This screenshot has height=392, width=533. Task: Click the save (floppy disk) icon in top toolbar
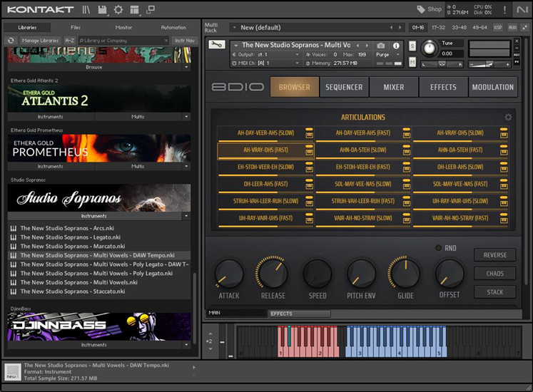(x=103, y=9)
